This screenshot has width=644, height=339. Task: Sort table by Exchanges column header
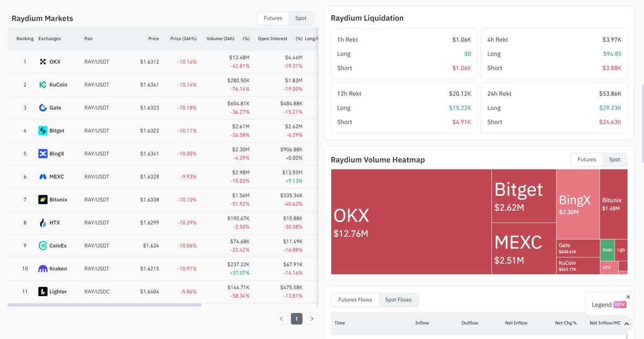(x=49, y=39)
